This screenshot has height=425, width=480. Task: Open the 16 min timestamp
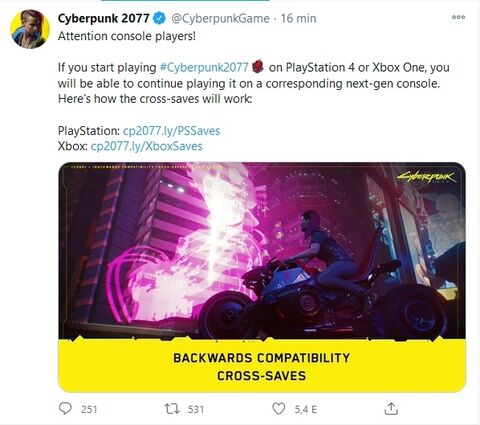point(298,18)
